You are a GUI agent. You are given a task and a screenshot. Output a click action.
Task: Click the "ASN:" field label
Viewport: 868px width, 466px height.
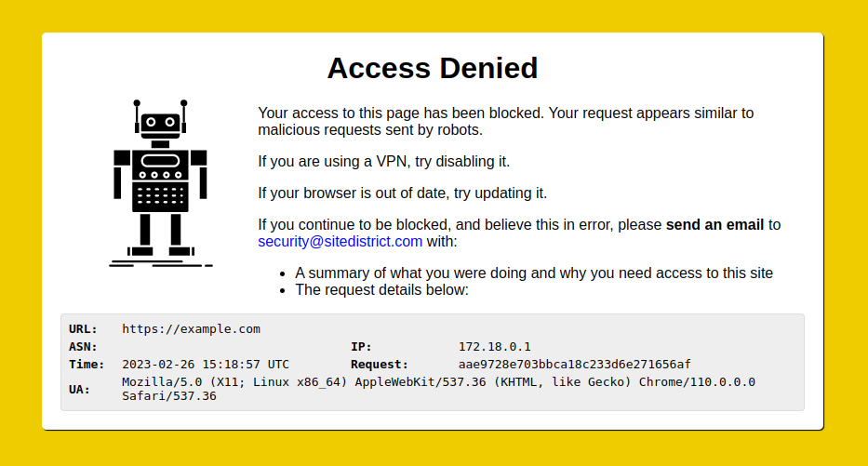pyautogui.click(x=83, y=347)
